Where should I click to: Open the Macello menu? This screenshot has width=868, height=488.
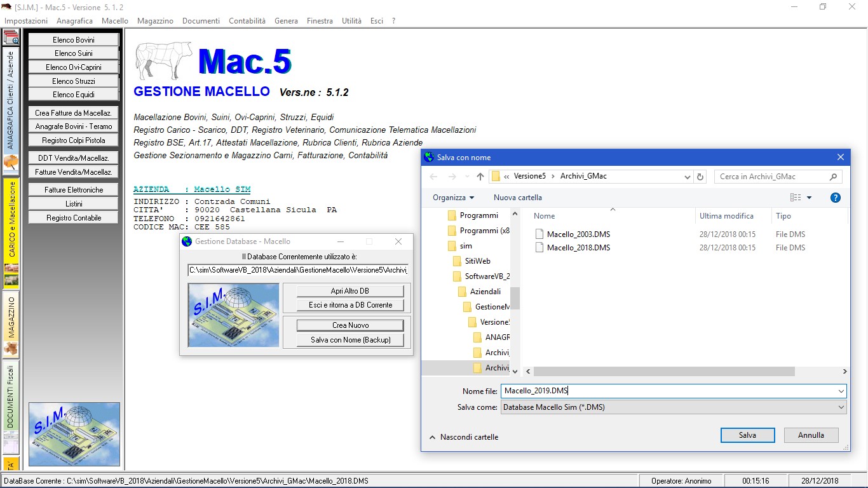pyautogui.click(x=115, y=21)
